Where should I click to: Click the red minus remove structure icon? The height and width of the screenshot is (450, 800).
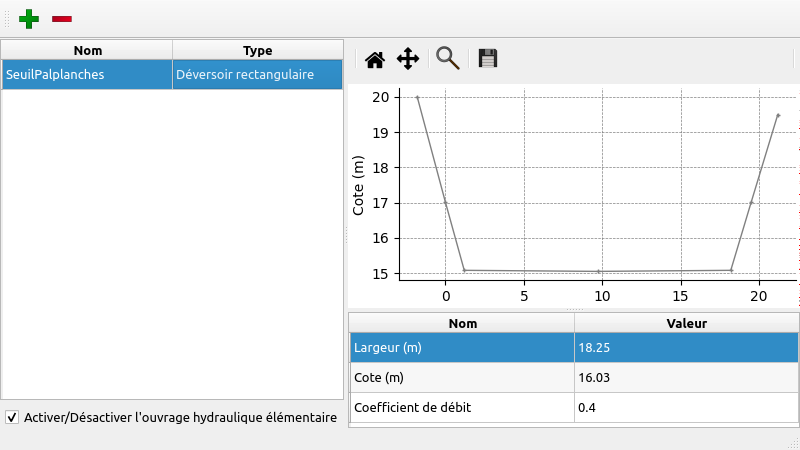(62, 18)
